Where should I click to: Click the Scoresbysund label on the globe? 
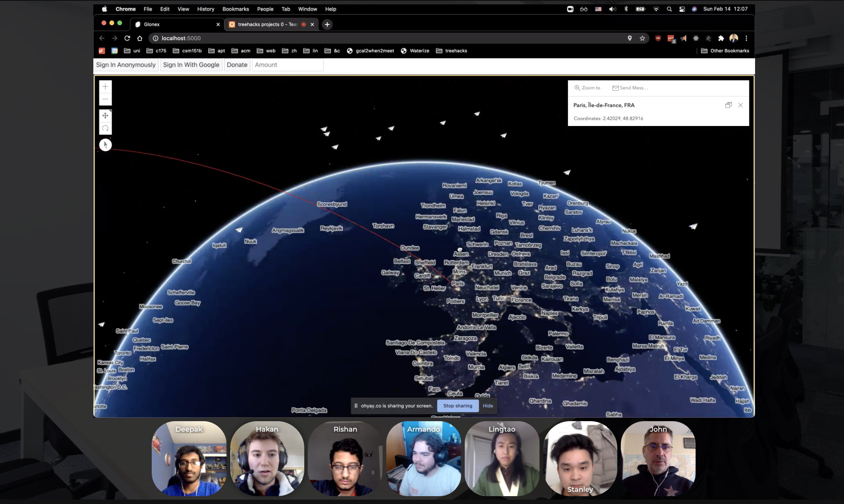(332, 204)
